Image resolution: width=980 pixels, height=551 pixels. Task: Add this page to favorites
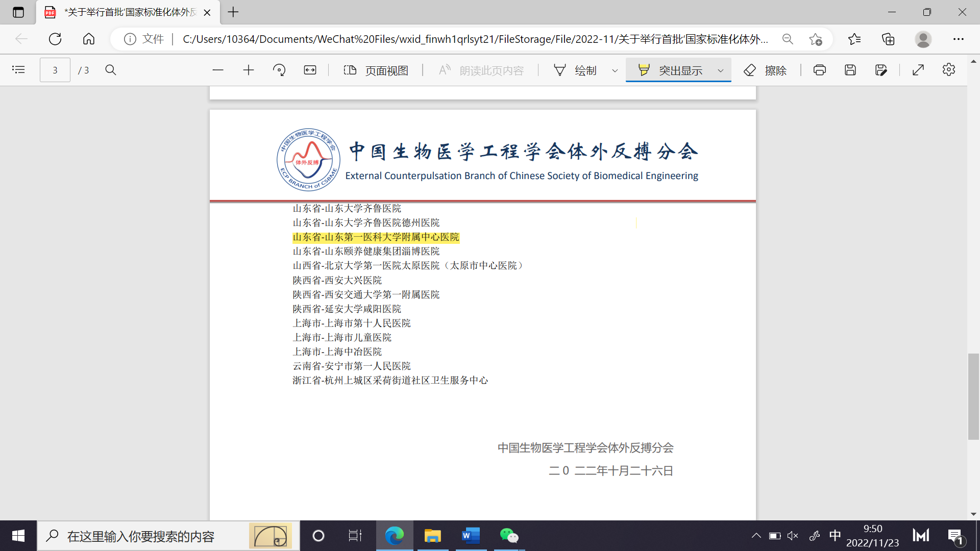click(x=816, y=39)
